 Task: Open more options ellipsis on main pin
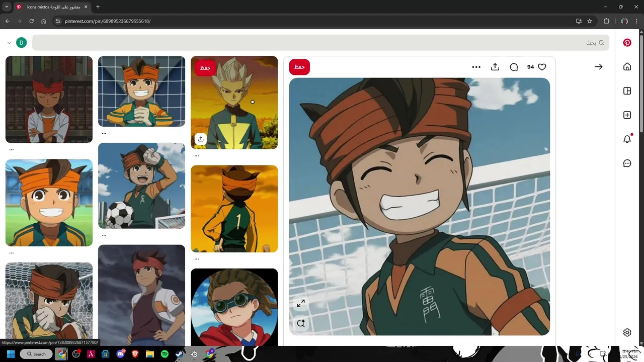coord(476,67)
